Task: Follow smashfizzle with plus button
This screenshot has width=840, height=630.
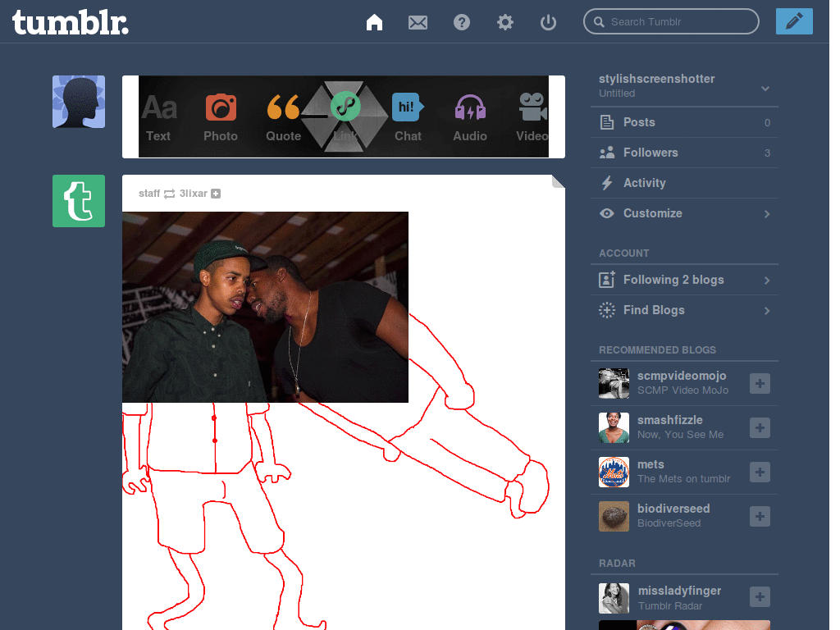Action: [760, 428]
